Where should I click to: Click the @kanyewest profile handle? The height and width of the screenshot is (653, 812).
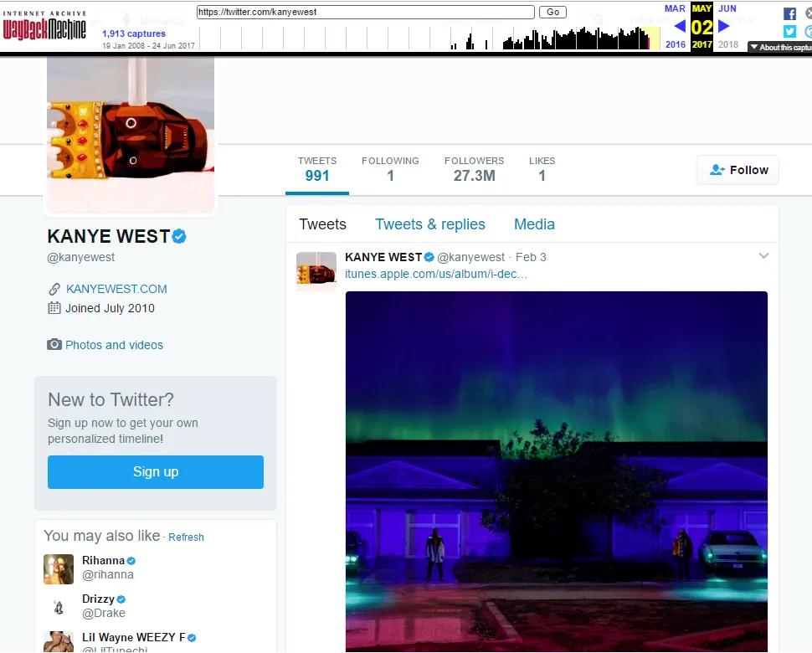(x=81, y=257)
